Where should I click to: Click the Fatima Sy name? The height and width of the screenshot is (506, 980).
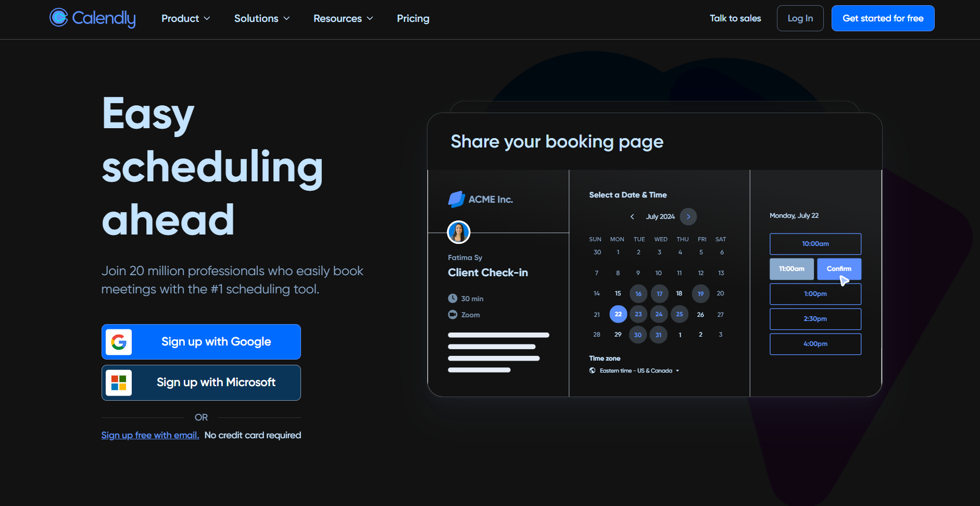(x=465, y=257)
